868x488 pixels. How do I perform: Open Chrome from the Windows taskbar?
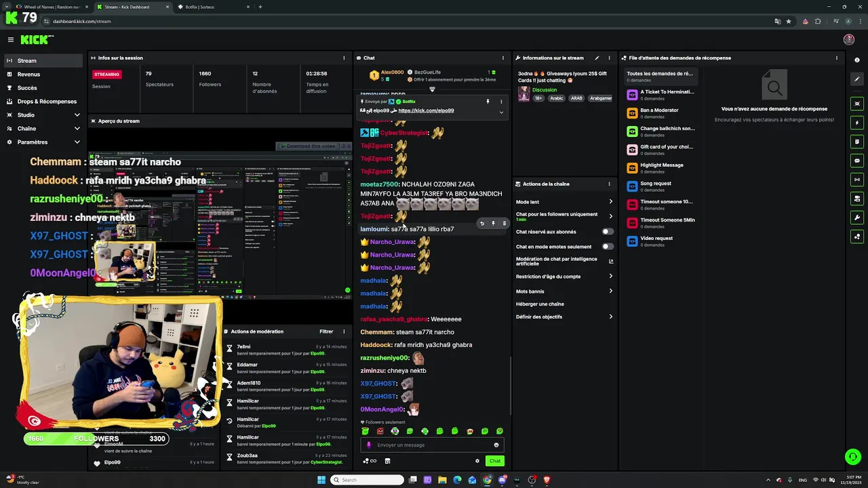(x=487, y=480)
